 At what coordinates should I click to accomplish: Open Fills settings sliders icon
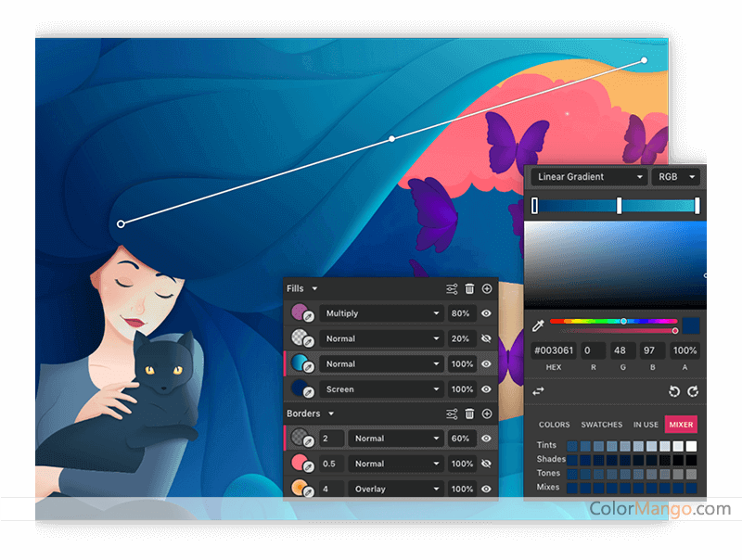click(452, 289)
